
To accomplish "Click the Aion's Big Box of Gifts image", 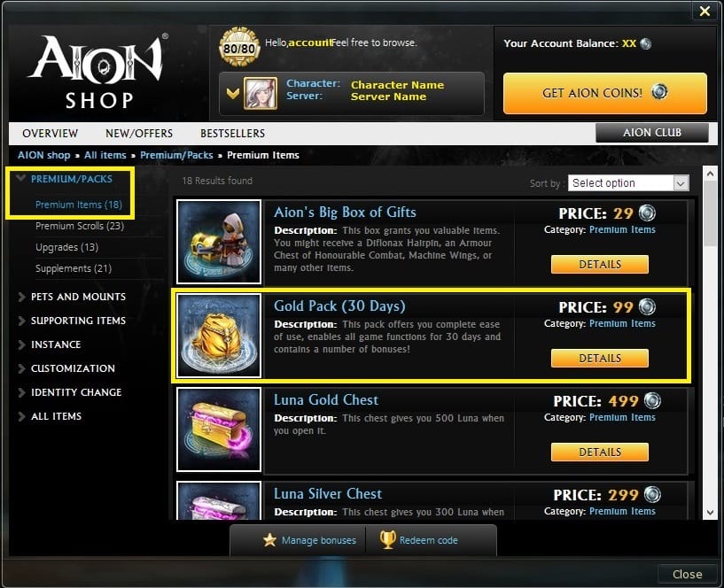I will pos(219,242).
